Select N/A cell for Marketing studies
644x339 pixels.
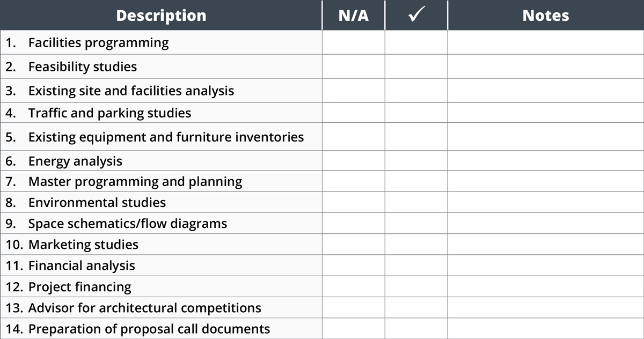[354, 245]
